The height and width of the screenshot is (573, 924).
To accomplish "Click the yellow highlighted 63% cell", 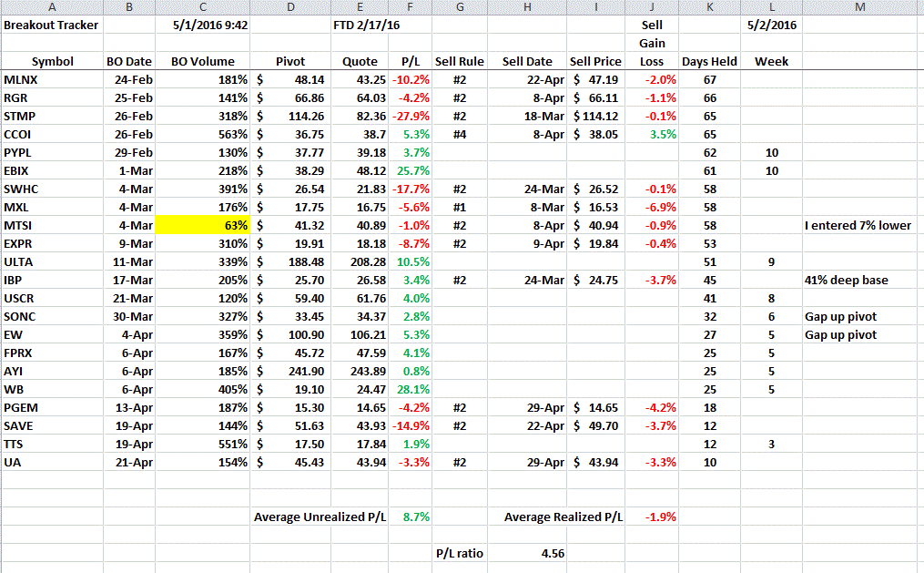I will tap(203, 226).
